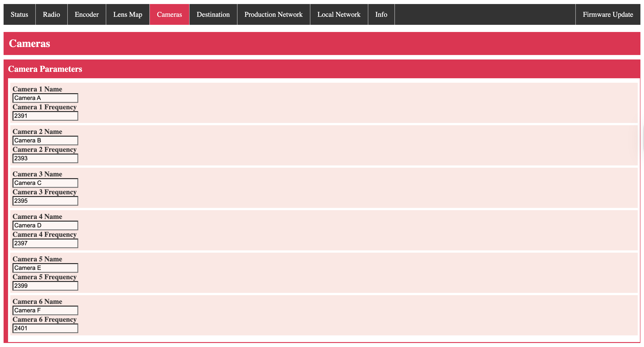
Task: Click the Camera 1 Name field
Action: tap(45, 98)
